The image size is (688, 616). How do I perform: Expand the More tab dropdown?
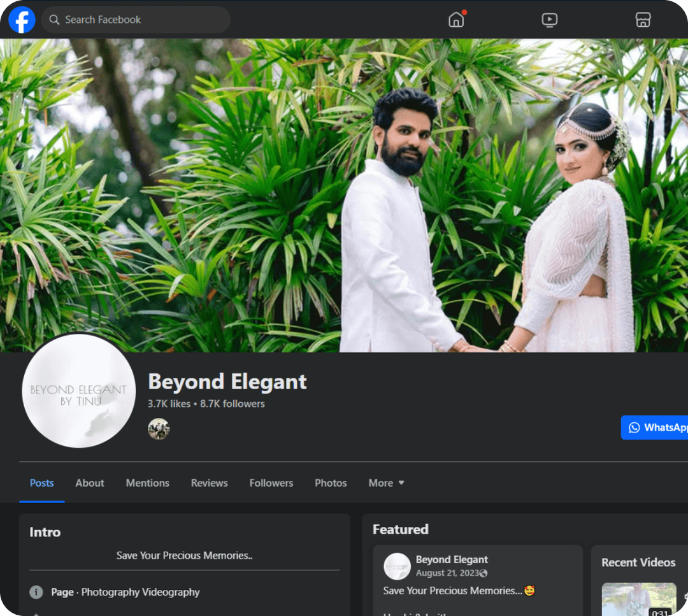point(386,483)
